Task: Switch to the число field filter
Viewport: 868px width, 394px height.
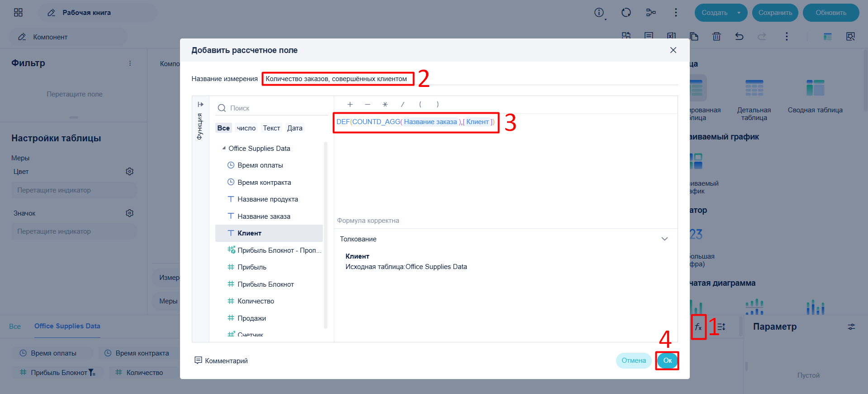Action: [246, 128]
